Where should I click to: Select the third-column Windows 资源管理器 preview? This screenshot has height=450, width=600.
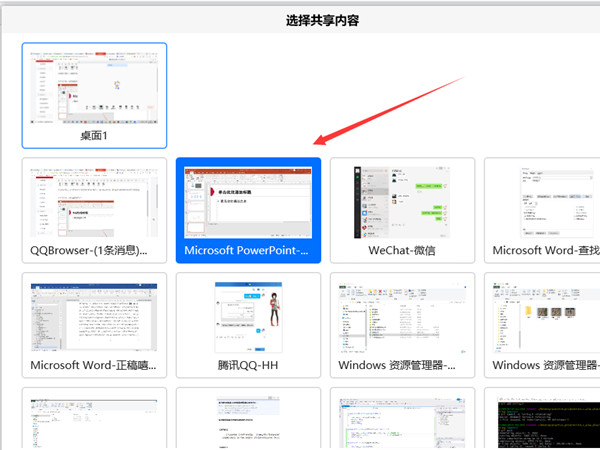402,315
